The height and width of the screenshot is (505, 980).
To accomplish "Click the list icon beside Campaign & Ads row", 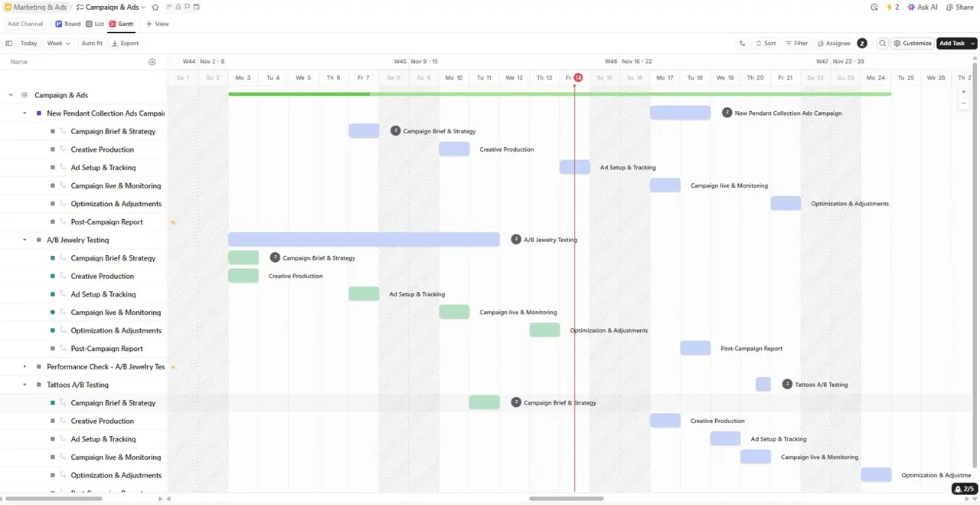I will [24, 95].
